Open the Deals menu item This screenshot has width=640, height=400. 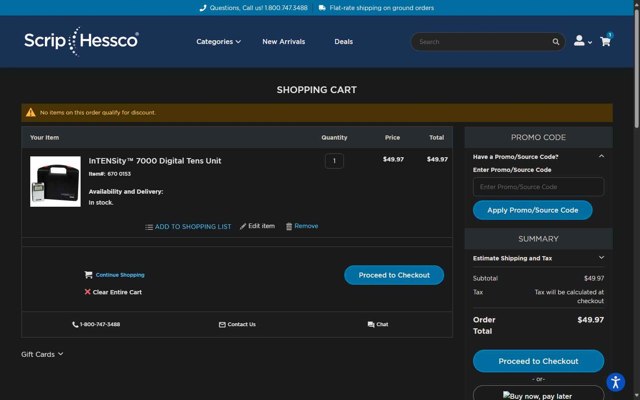[344, 42]
